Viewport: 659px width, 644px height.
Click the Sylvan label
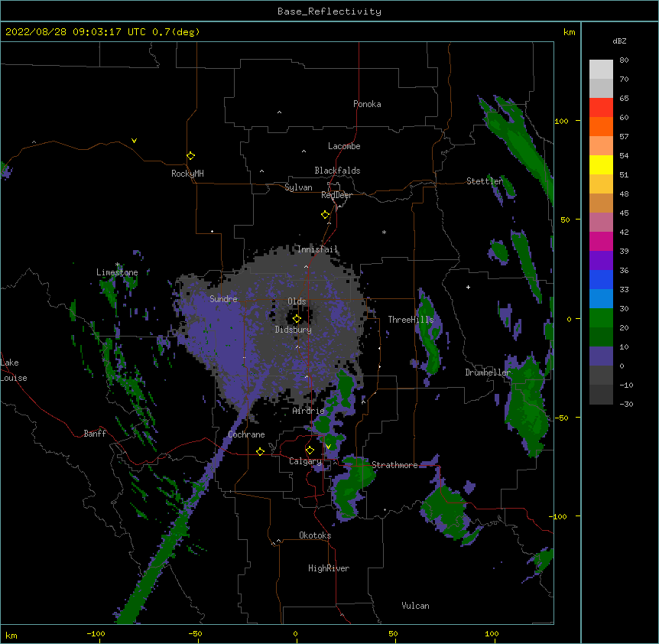pyautogui.click(x=298, y=187)
